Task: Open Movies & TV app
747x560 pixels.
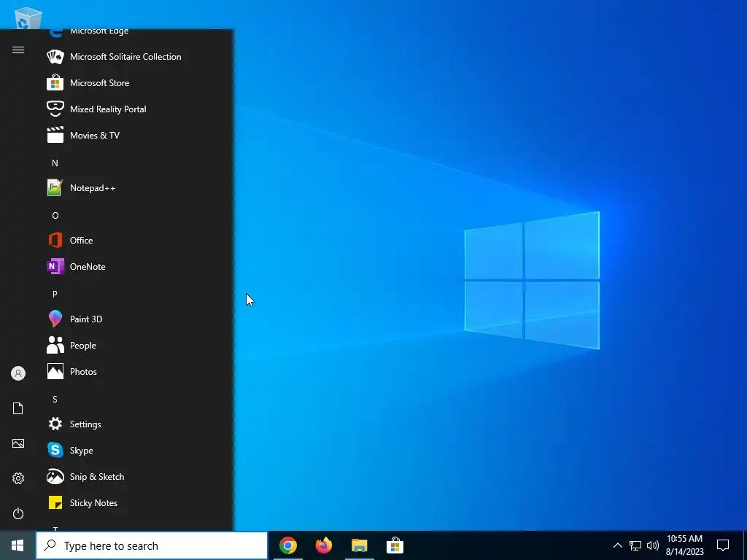Action: point(137,135)
